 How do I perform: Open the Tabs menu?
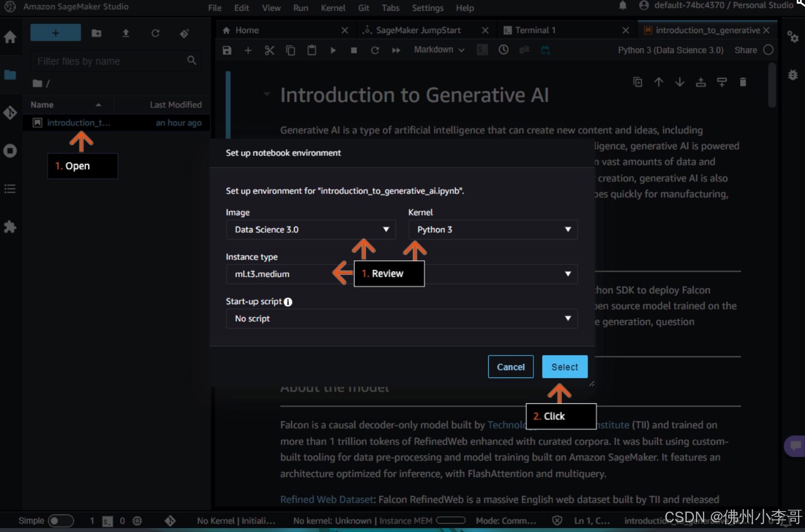click(390, 8)
